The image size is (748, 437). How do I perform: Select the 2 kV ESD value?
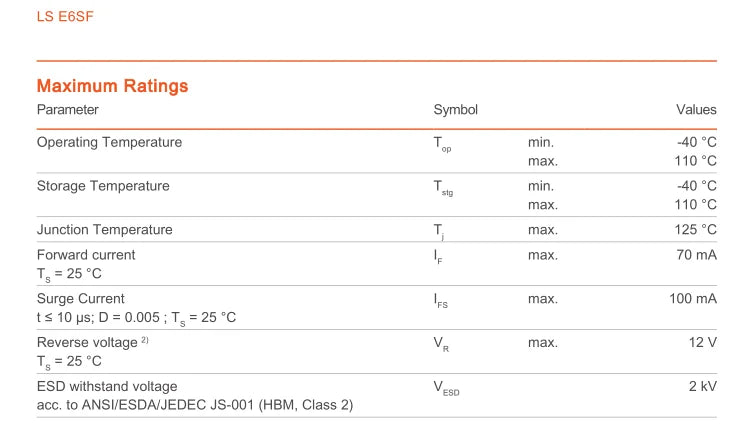click(x=703, y=386)
